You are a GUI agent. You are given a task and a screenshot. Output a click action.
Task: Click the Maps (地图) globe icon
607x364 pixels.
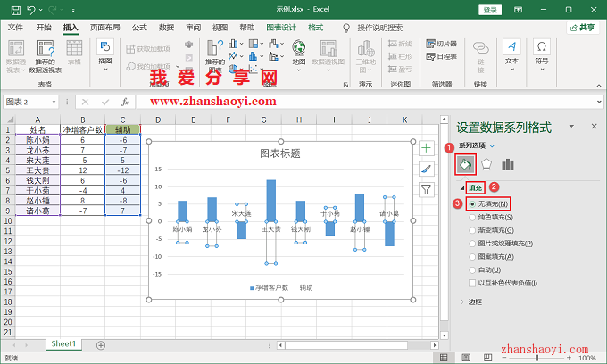[299, 48]
